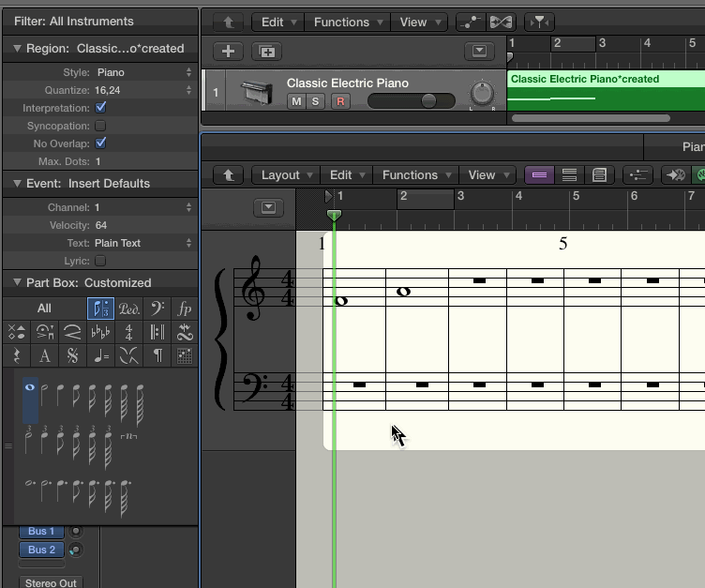Screen dimensions: 705x588
Task: Choose the key signatures group in Part Box
Action: tap(100, 332)
